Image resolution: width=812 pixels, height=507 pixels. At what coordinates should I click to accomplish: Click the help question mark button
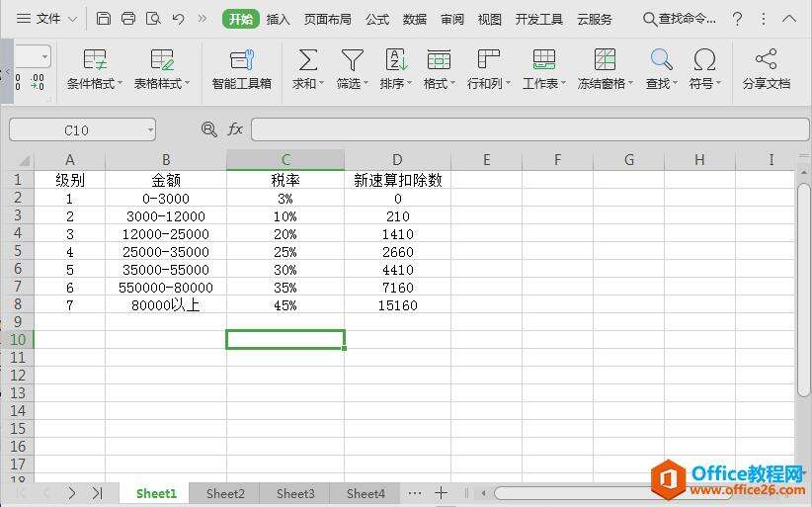(x=737, y=19)
